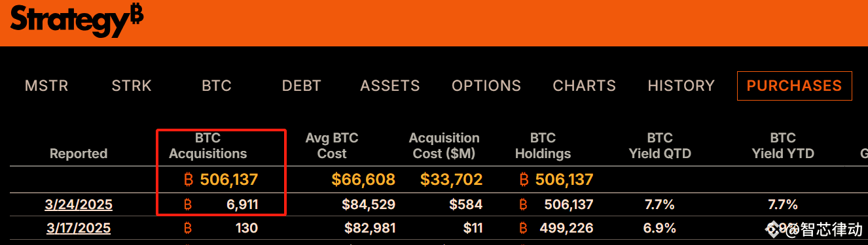
Task: Click the Bitcoin symbol beside total acquisitions 506,137
Action: (189, 180)
